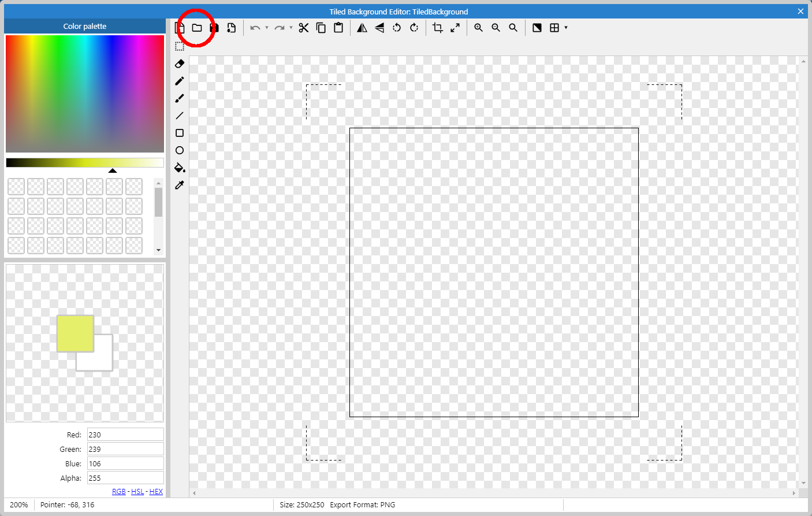
Task: Zoom in on the canvas
Action: point(478,27)
